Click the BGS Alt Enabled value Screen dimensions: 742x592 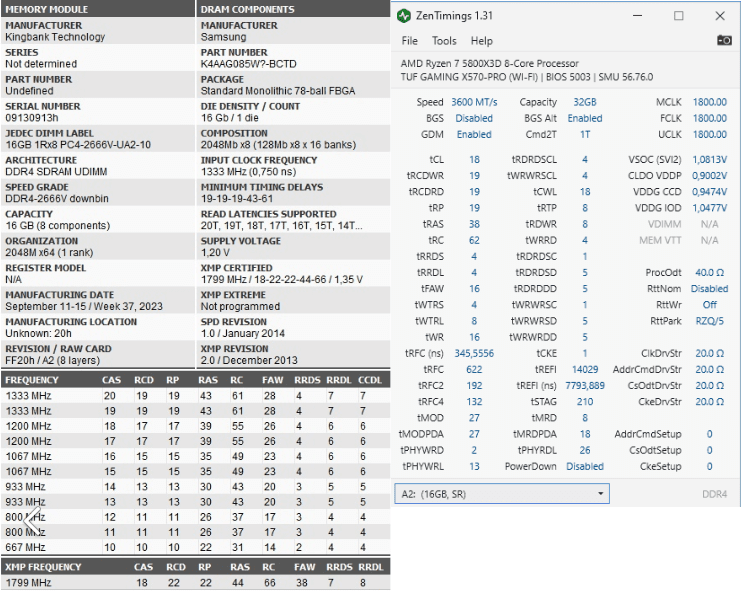tap(585, 118)
